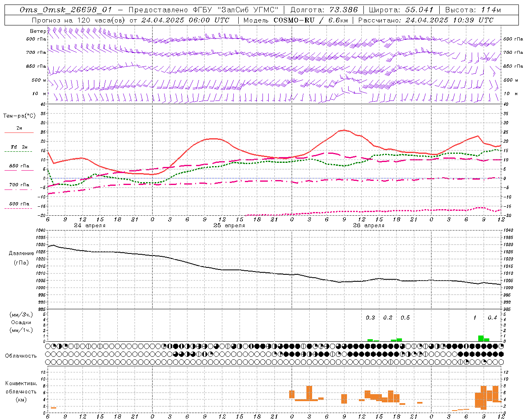Click the Долгота: 73.386 header field
Viewport: 525px width, 420px height.
(x=324, y=10)
